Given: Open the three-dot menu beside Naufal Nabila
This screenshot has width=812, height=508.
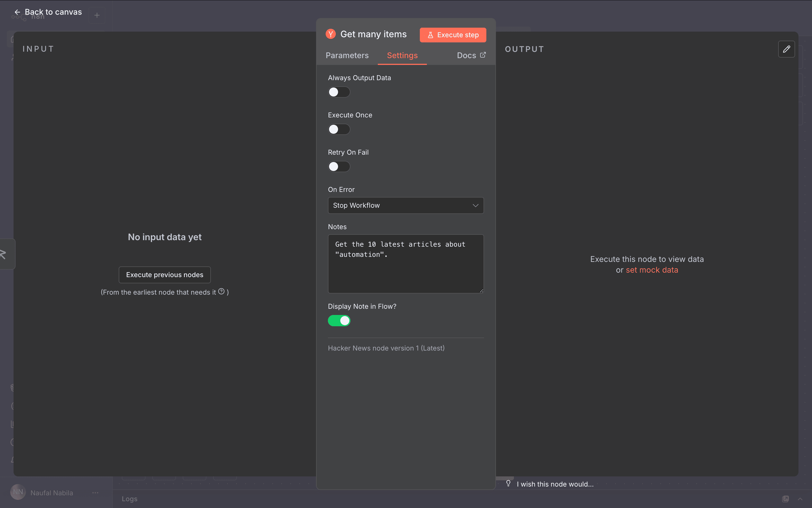Looking at the screenshot, I should click(x=95, y=492).
